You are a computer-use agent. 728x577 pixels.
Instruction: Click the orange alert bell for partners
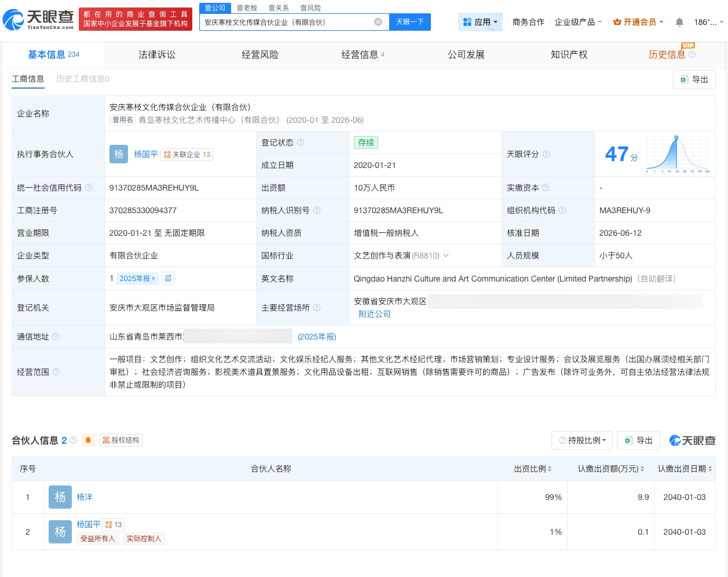(x=88, y=440)
